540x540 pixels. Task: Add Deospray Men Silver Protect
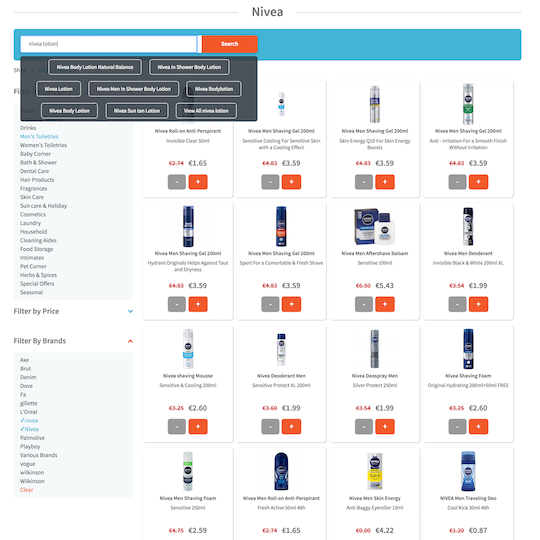click(385, 427)
